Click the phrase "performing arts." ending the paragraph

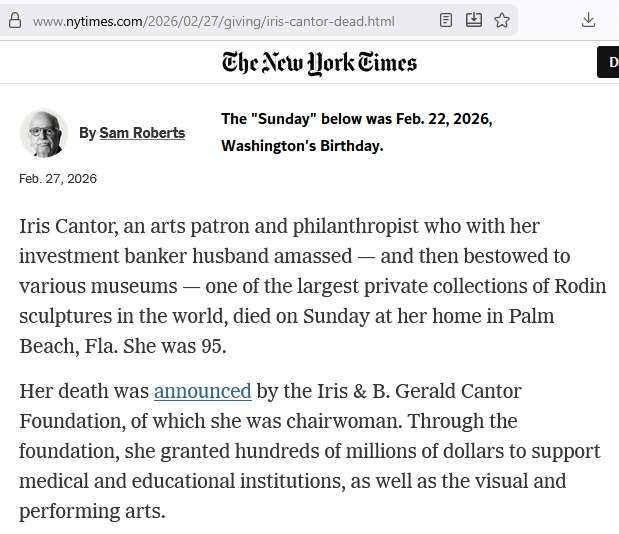point(92,511)
